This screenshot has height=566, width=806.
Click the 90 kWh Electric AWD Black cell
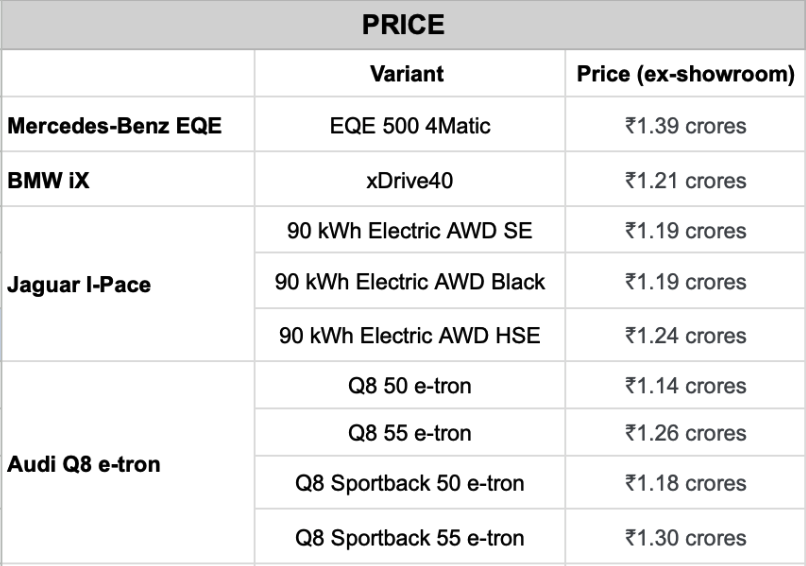[410, 282]
